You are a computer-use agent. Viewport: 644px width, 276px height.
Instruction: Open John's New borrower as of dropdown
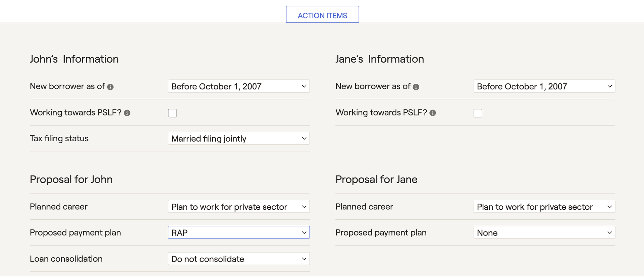pyautogui.click(x=239, y=86)
